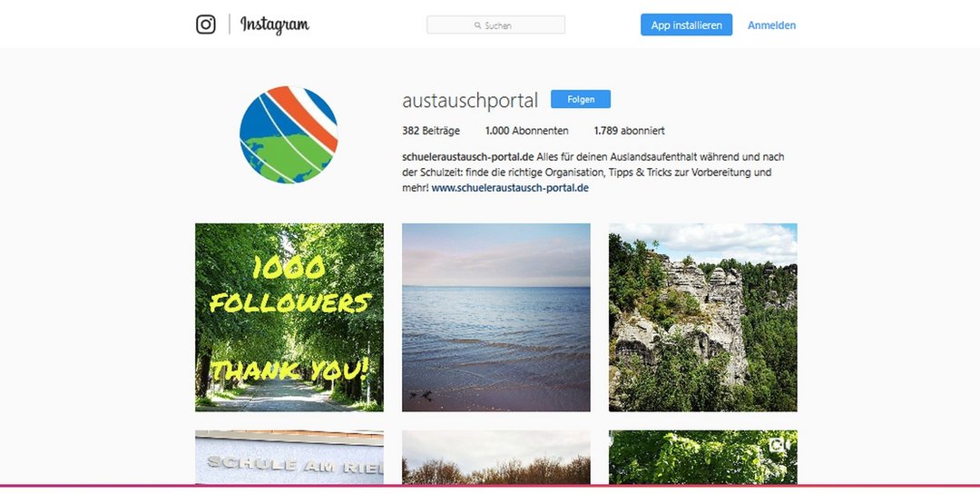Open the Instagram wordmark home link

274,25
